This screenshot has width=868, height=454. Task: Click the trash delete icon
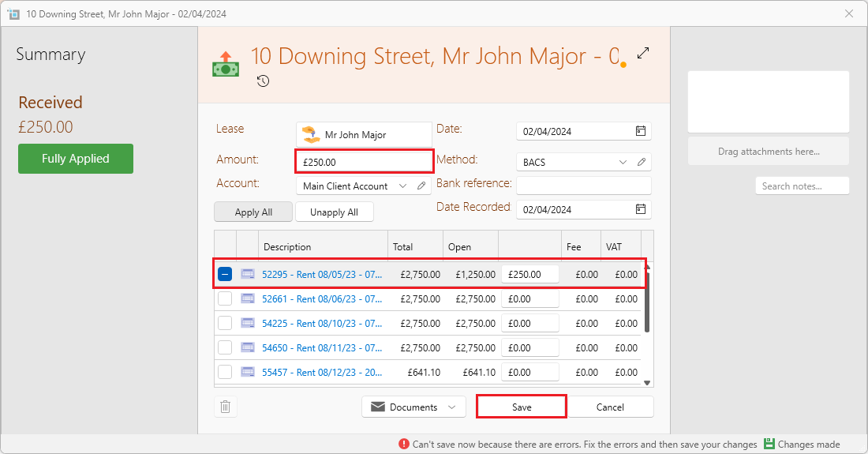click(x=226, y=407)
